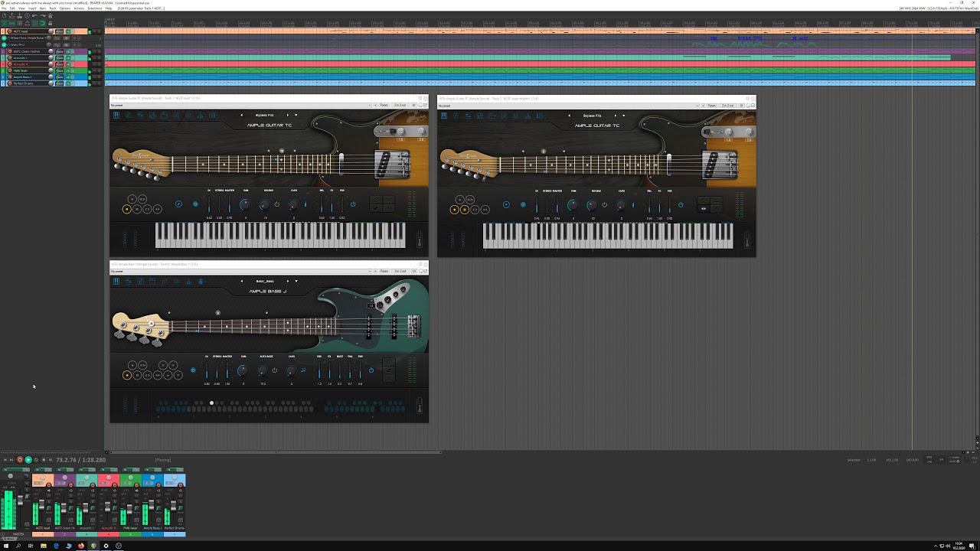Select the Acoustic L track
This screenshot has width=980, height=551.
pyautogui.click(x=21, y=57)
